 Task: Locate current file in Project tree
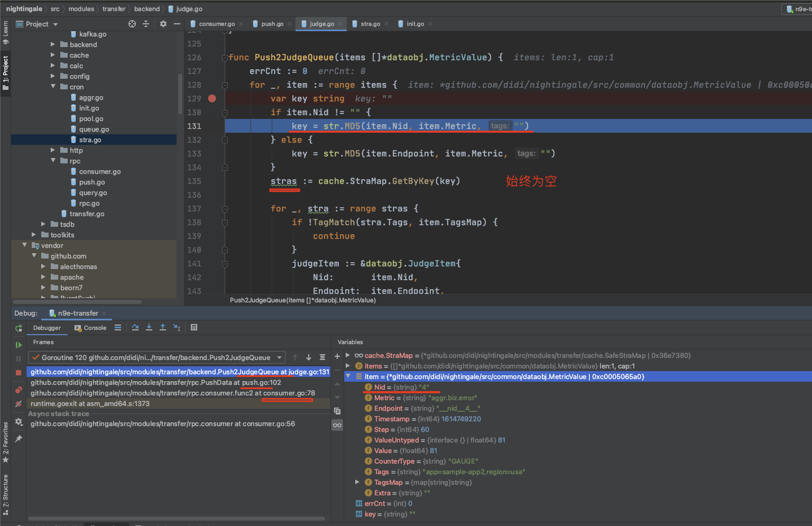(x=132, y=24)
